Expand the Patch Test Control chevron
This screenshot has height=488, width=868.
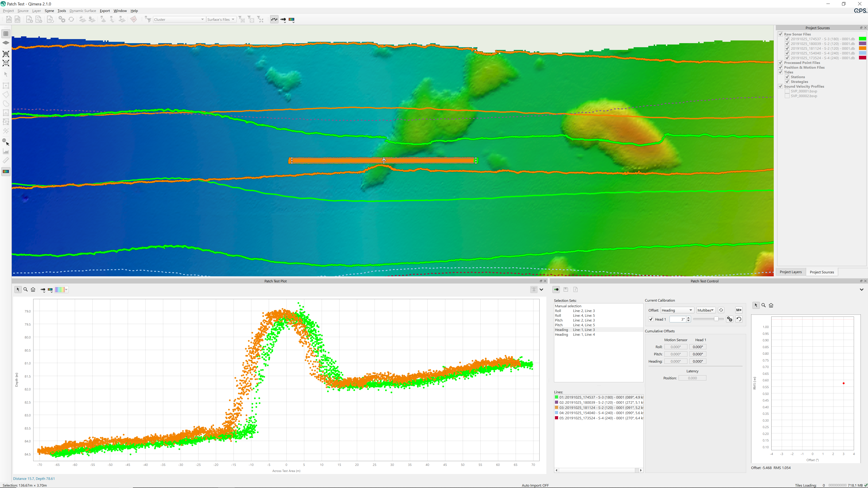[x=861, y=289]
